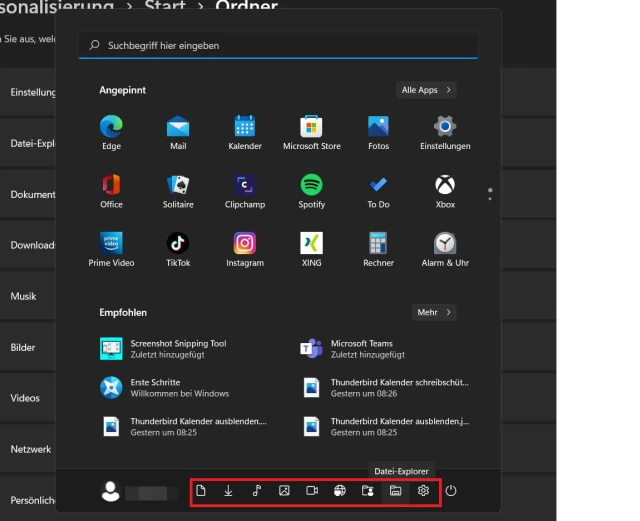This screenshot has width=640, height=521.
Task: Open Network icon in Start footer
Action: (340, 490)
